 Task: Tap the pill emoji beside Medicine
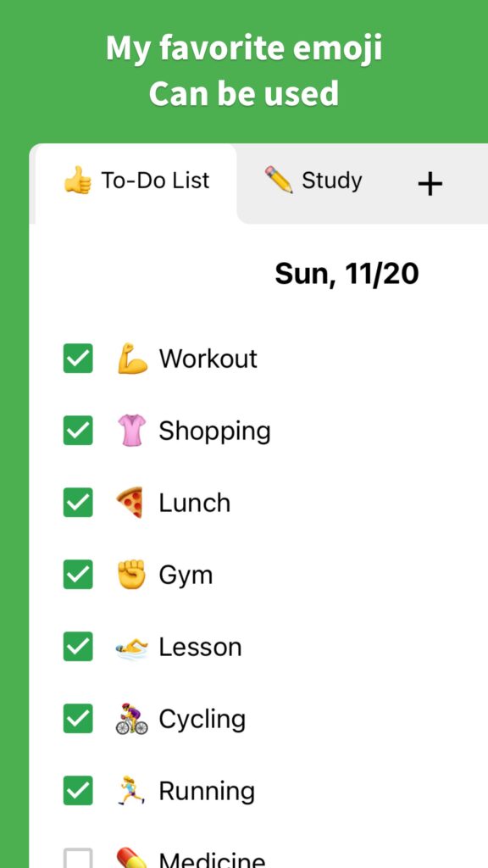(x=131, y=857)
